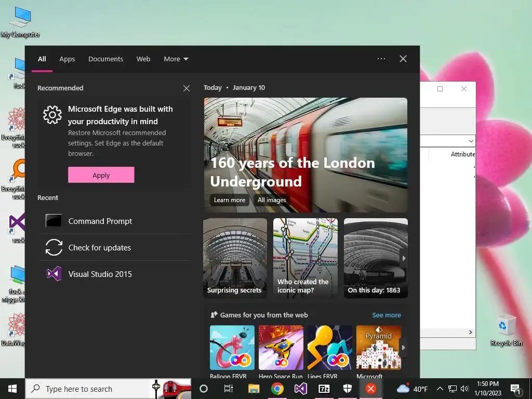Open the Windows Start menu
The height and width of the screenshot is (399, 532).
(x=12, y=389)
